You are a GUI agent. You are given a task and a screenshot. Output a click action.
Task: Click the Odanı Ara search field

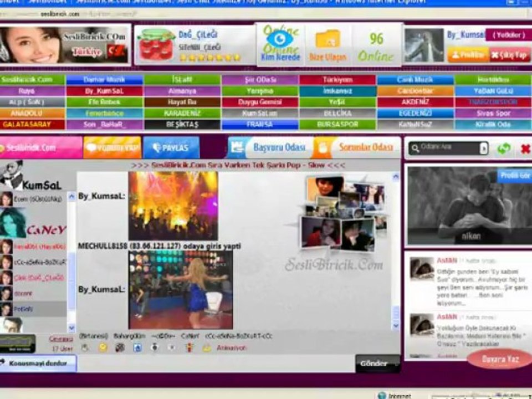pos(448,149)
